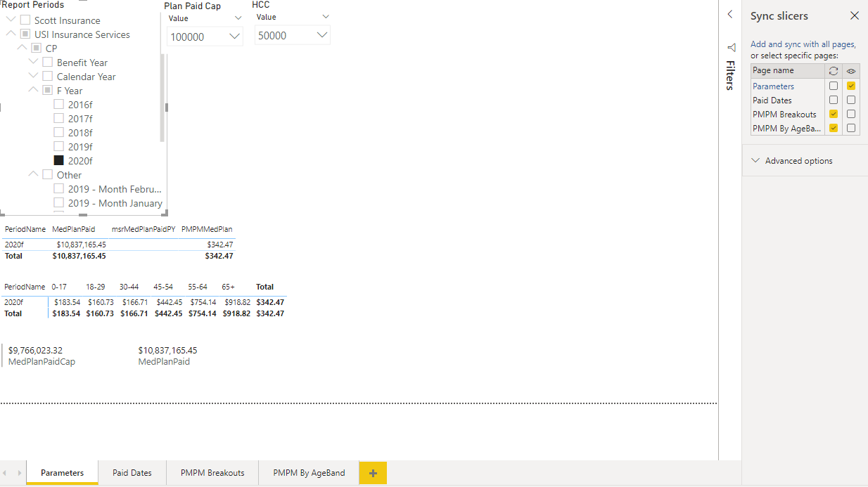Collapse the F Year node

click(33, 89)
